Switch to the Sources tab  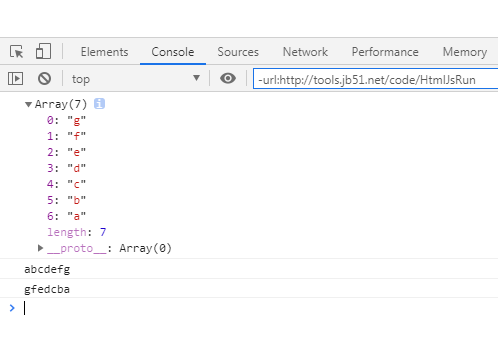(x=238, y=52)
